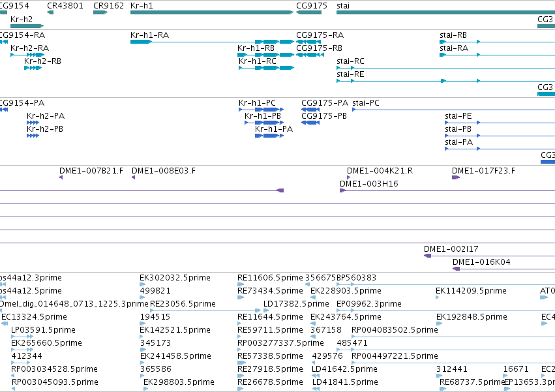
Task: Select Kr-h2-RB transcript
Action: point(33,68)
